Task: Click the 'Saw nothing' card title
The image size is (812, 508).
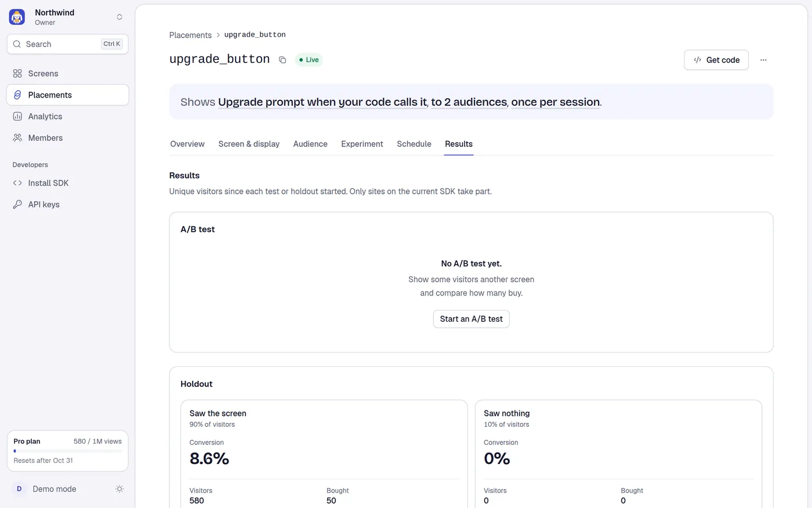Action: coord(507,413)
